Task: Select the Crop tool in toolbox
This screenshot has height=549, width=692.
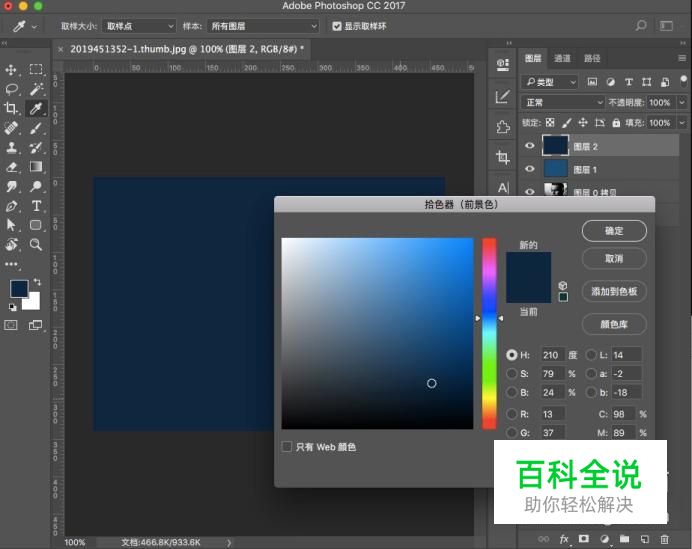Action: tap(11, 109)
